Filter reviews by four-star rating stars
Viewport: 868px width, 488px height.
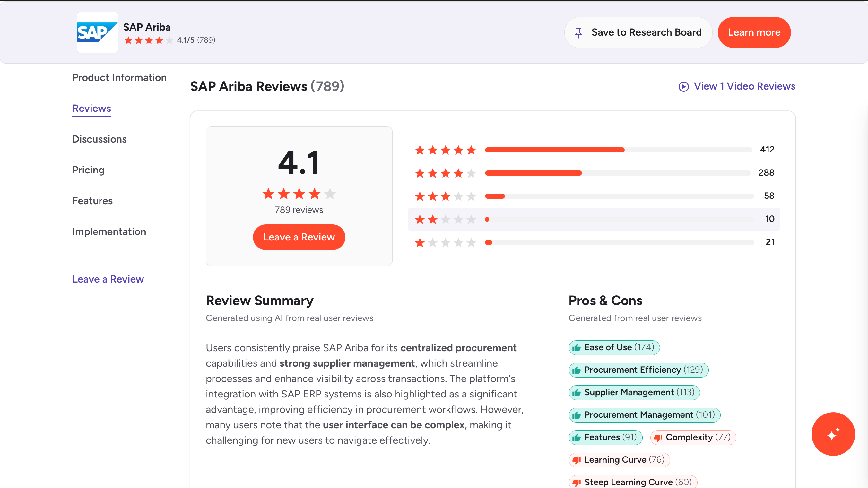point(445,173)
